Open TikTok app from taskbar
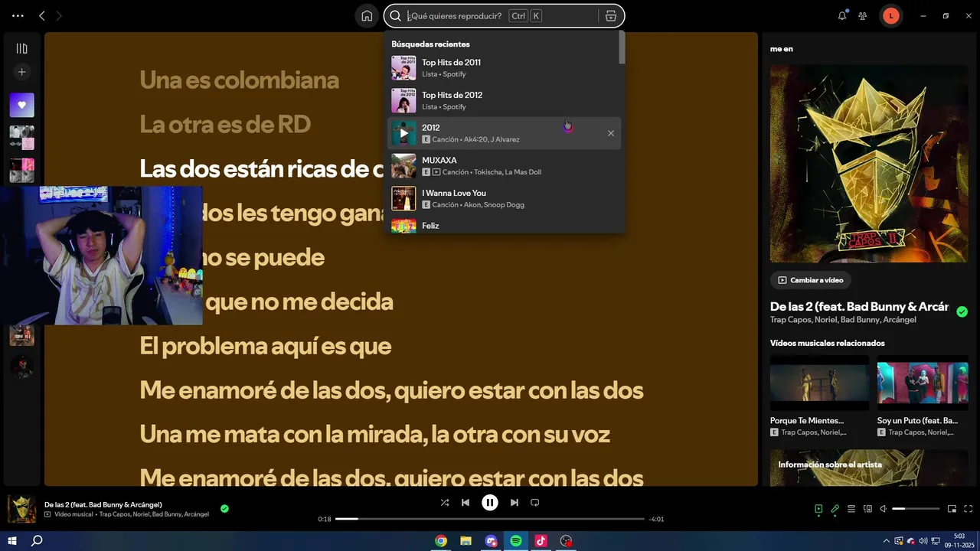This screenshot has height=551, width=980. pyautogui.click(x=541, y=541)
